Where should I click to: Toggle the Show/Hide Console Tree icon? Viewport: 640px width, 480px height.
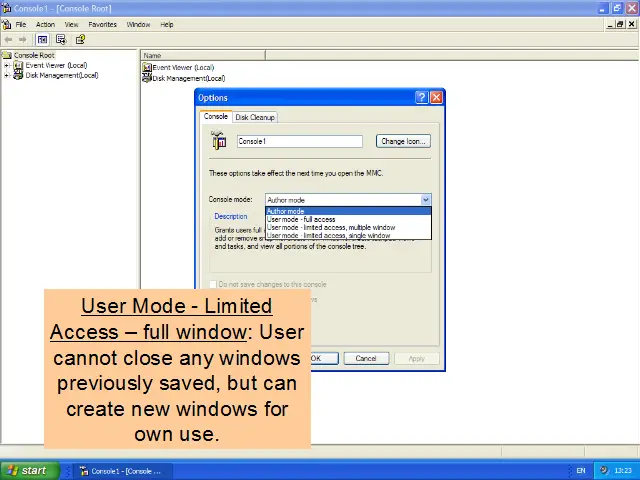pyautogui.click(x=43, y=39)
